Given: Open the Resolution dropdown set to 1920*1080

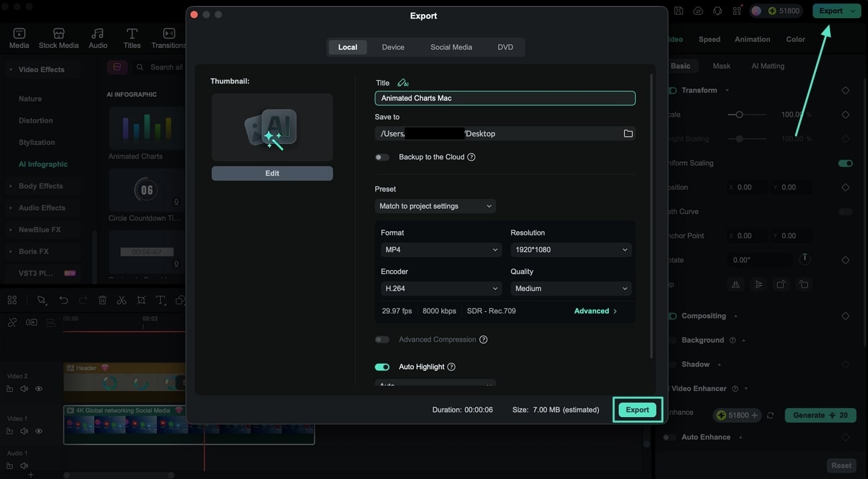Looking at the screenshot, I should [571, 249].
